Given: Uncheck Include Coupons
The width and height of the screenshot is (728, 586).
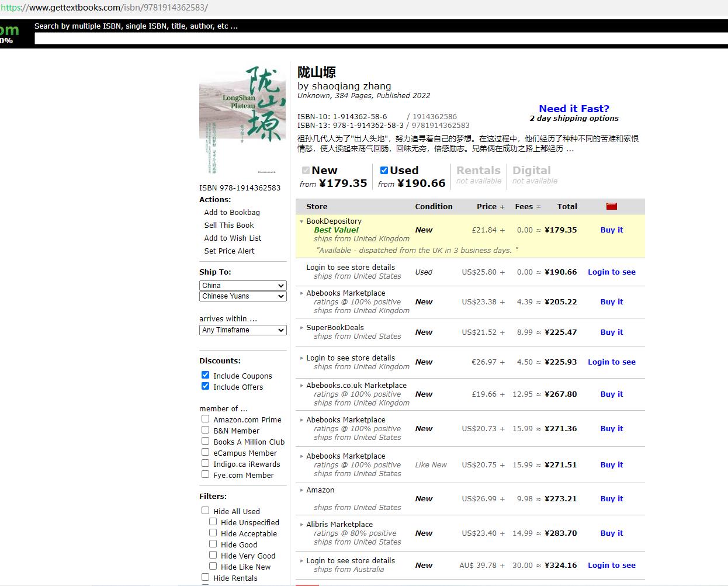Looking at the screenshot, I should tap(205, 375).
